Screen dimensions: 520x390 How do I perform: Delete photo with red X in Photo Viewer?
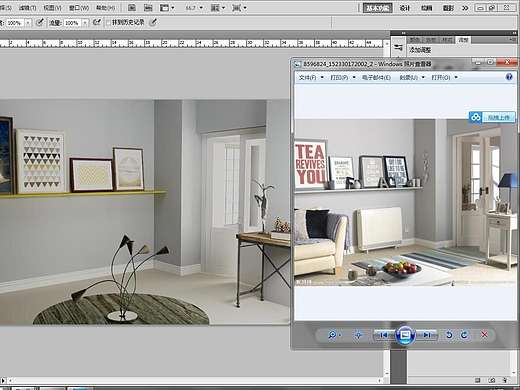point(484,334)
